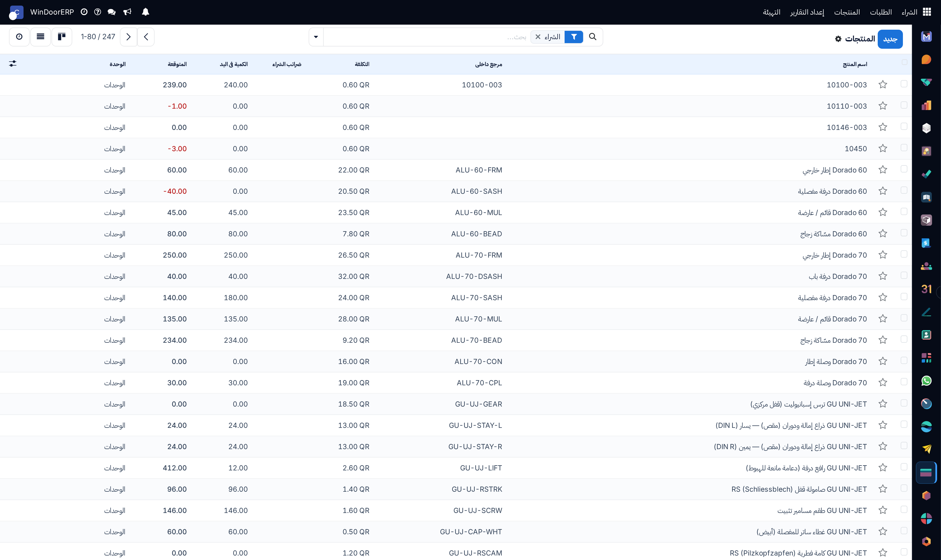Screen dimensions: 941x560
Task: Open the apps grid menu icon
Action: (x=927, y=12)
